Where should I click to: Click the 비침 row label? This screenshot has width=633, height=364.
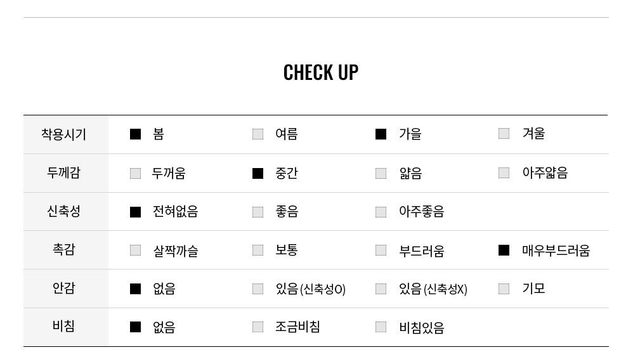(64, 326)
